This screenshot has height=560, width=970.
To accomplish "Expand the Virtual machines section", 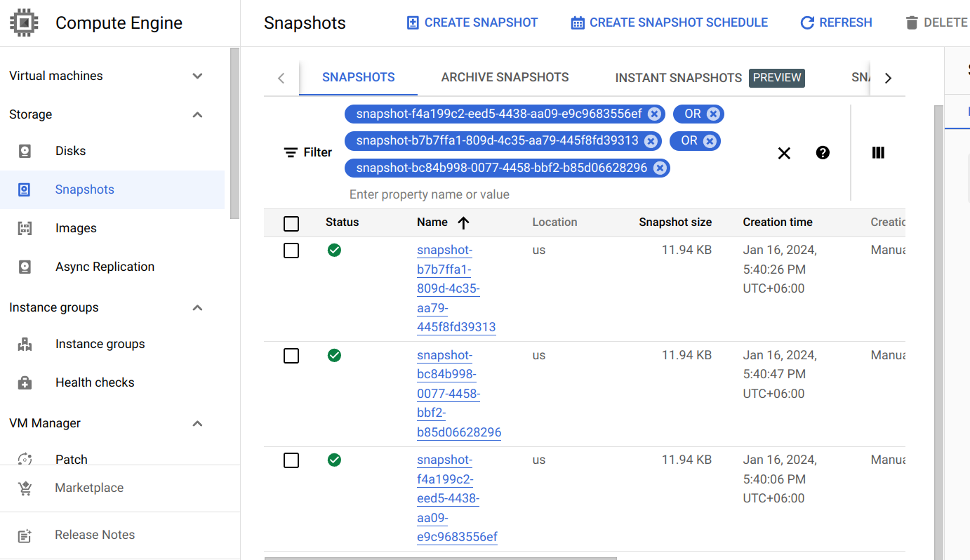I will click(197, 76).
